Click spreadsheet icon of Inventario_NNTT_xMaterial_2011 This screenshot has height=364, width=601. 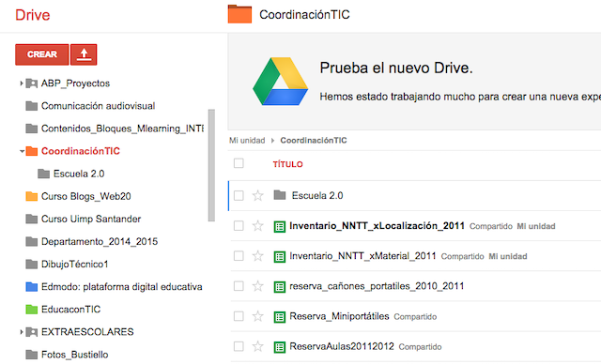pos(280,257)
